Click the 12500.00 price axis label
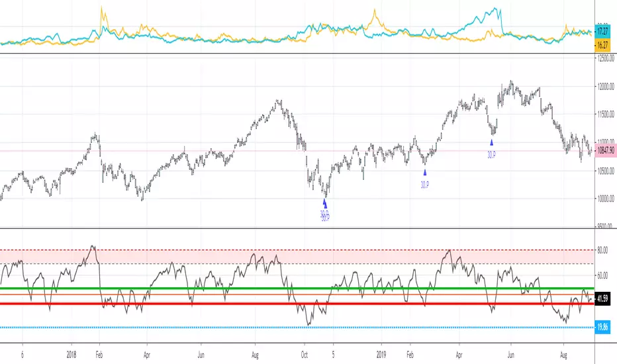 (606, 58)
